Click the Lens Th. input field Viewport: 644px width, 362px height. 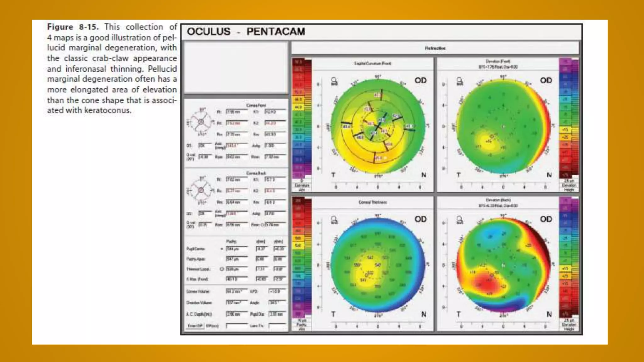click(277, 326)
